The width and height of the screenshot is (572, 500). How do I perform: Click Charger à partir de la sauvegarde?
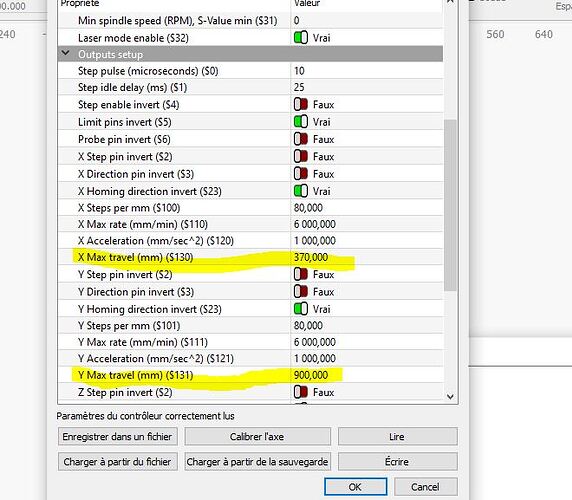click(x=257, y=462)
